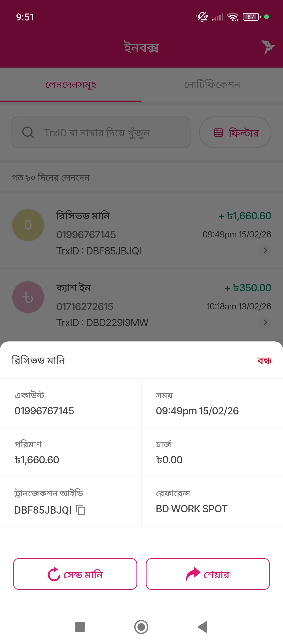
Task: Copy transaction ID DBF85JBJQI with copy icon
Action: click(81, 510)
